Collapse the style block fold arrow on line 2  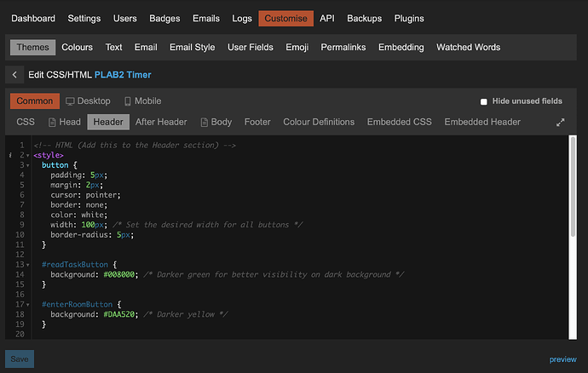point(28,156)
